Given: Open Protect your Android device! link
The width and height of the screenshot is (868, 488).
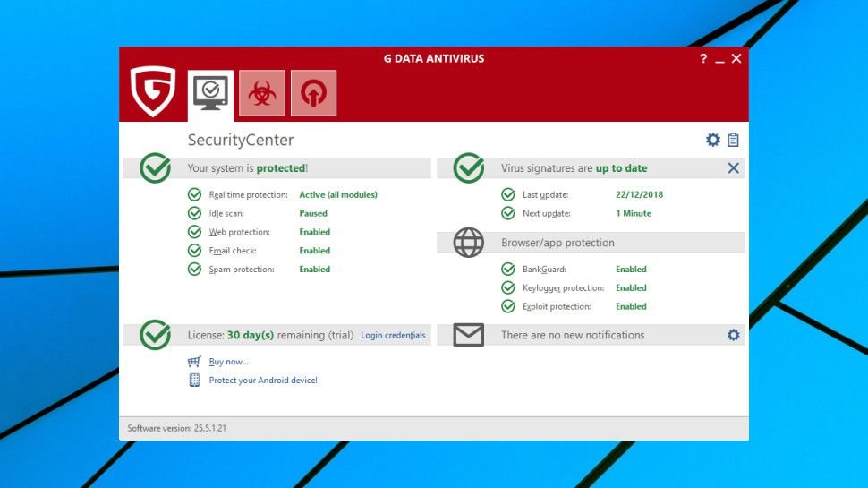Looking at the screenshot, I should click(x=263, y=380).
